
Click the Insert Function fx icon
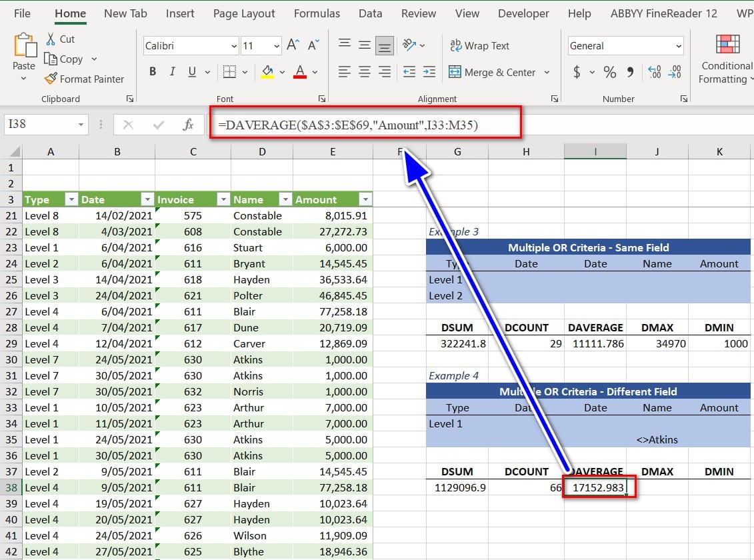pos(189,124)
